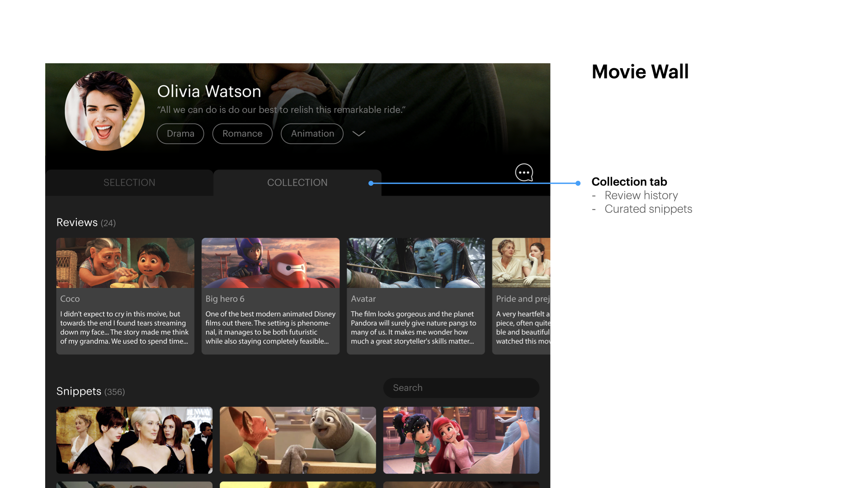Open the chat bubble message icon
The width and height of the screenshot is (868, 488).
pyautogui.click(x=524, y=172)
